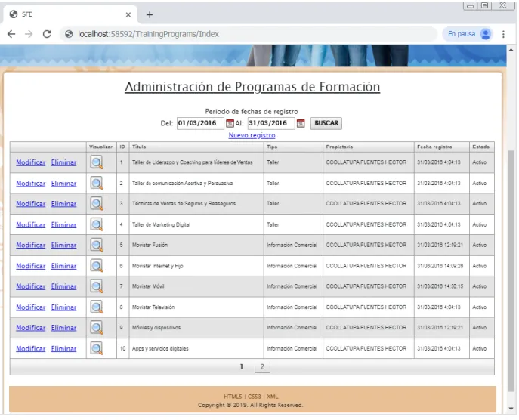Viewport: 519px width, 420px height.
Task: Close the SFE tab
Action: [x=128, y=14]
